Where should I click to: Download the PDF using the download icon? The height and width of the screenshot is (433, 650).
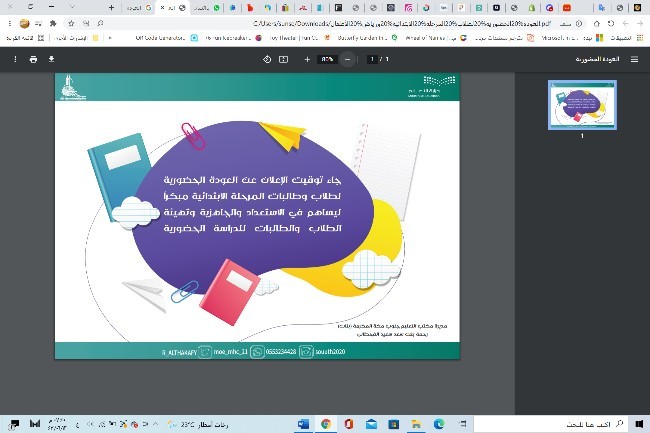click(x=52, y=59)
